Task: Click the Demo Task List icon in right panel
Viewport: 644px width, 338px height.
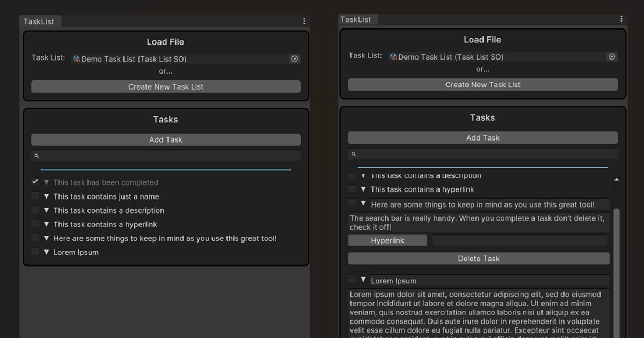Action: click(392, 56)
